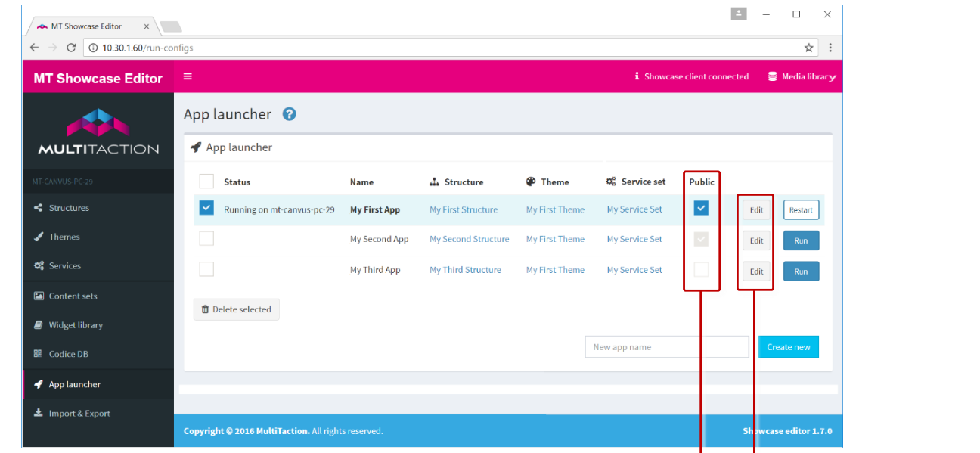Click the New app name field
980x453 pixels.
[x=666, y=347]
